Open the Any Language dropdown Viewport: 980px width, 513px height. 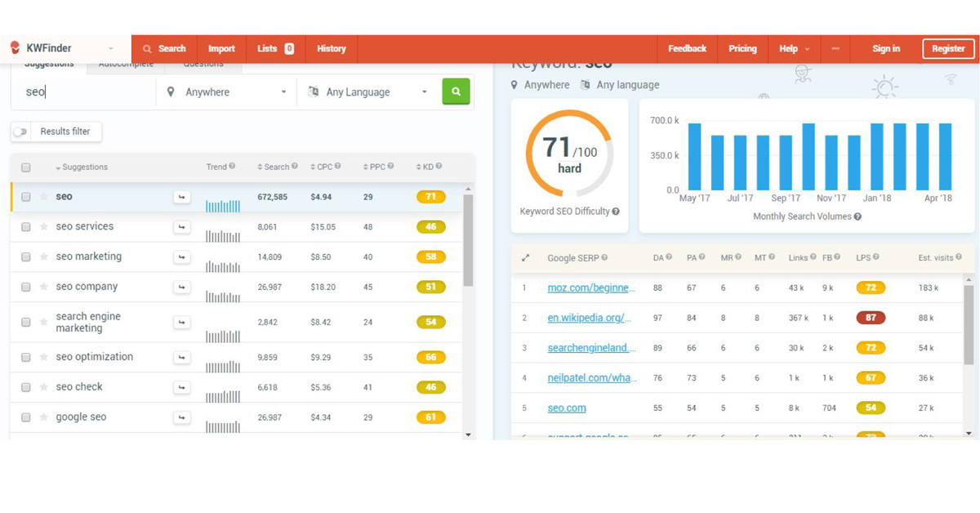(x=367, y=92)
